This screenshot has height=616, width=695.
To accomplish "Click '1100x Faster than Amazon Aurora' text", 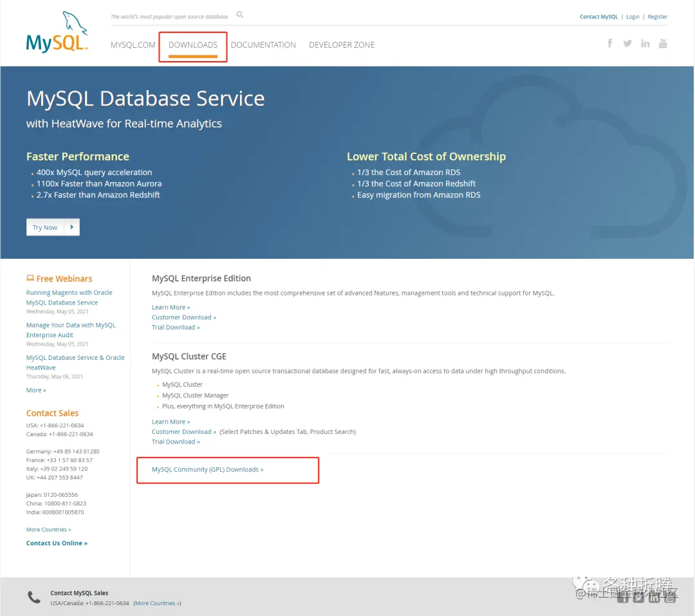I will click(99, 183).
